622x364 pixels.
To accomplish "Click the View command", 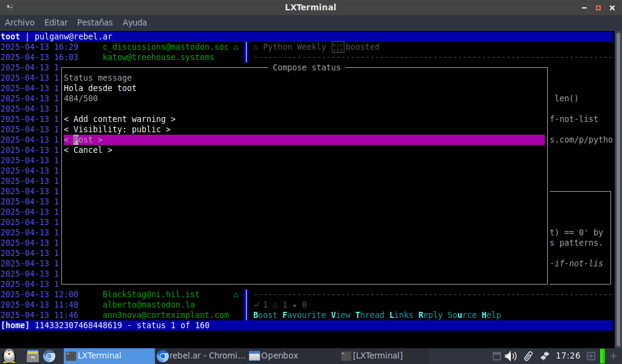I will click(341, 315).
